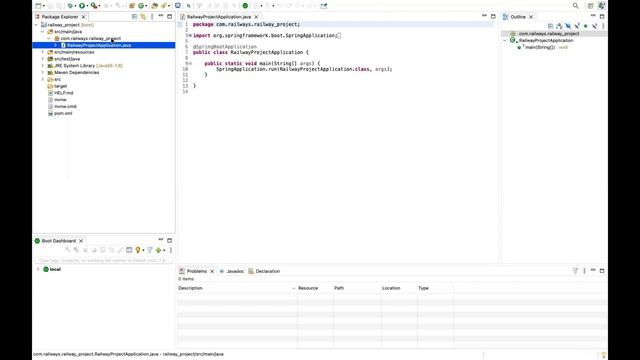
Task: Collapse the railway_project tree node
Action: [36, 25]
